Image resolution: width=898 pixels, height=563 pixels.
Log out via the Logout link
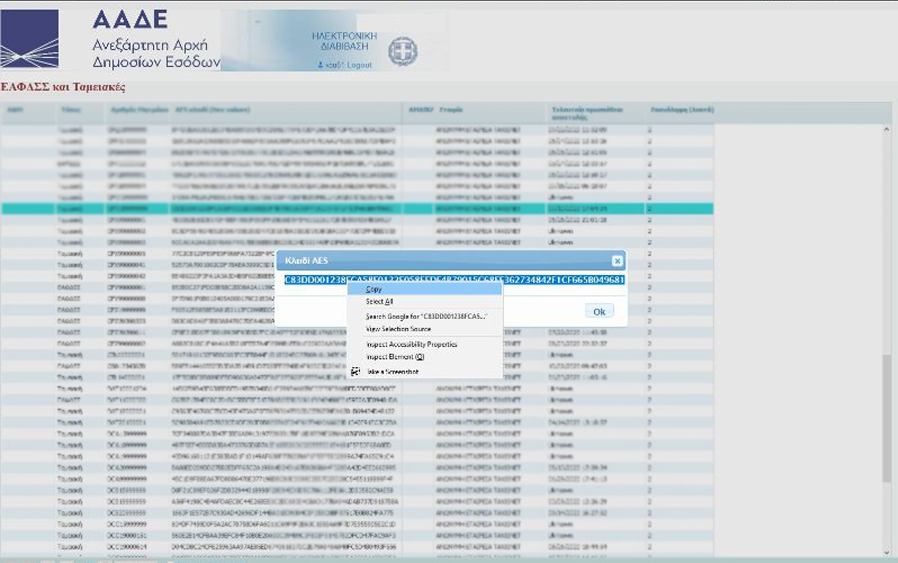coord(359,65)
